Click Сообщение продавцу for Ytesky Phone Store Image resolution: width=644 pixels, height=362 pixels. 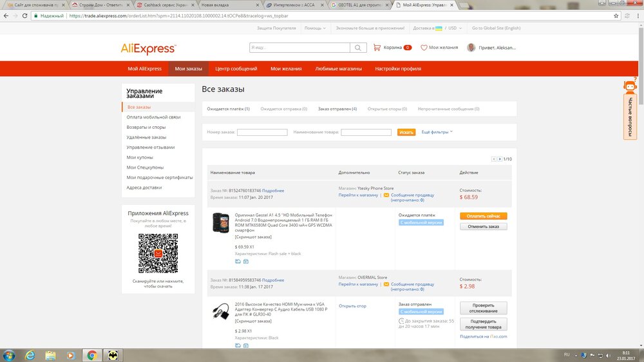point(412,198)
